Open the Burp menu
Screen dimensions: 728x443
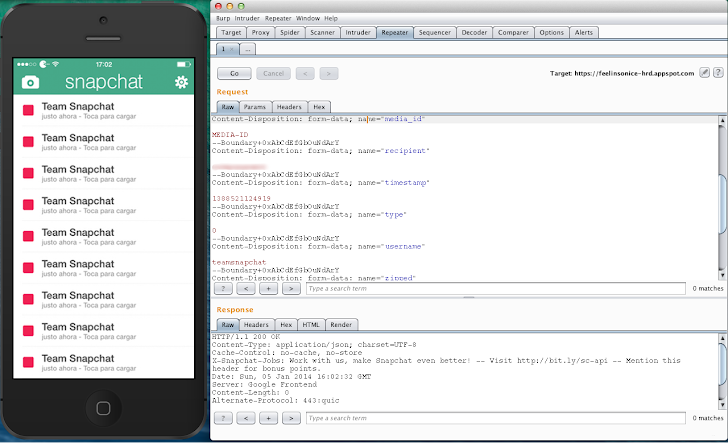223,18
